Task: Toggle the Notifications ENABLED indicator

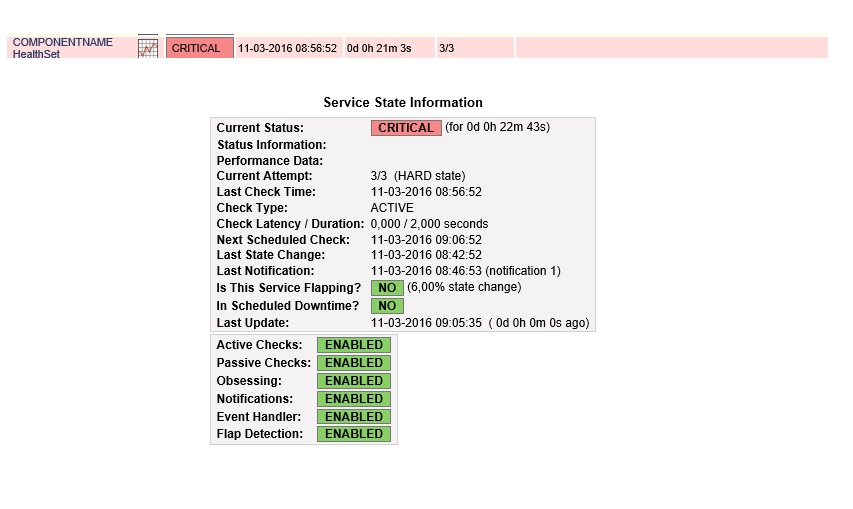Action: (353, 399)
